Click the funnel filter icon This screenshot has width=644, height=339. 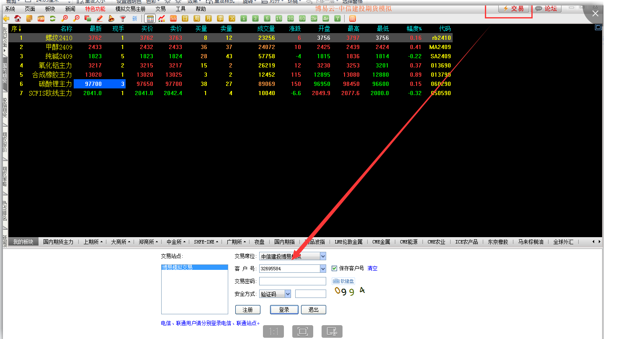[x=123, y=18]
